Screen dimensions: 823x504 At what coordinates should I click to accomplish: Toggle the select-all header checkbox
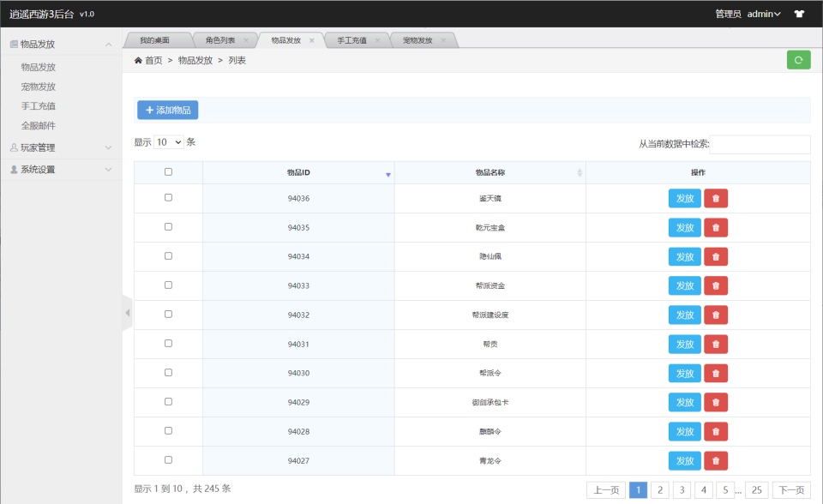[168, 172]
